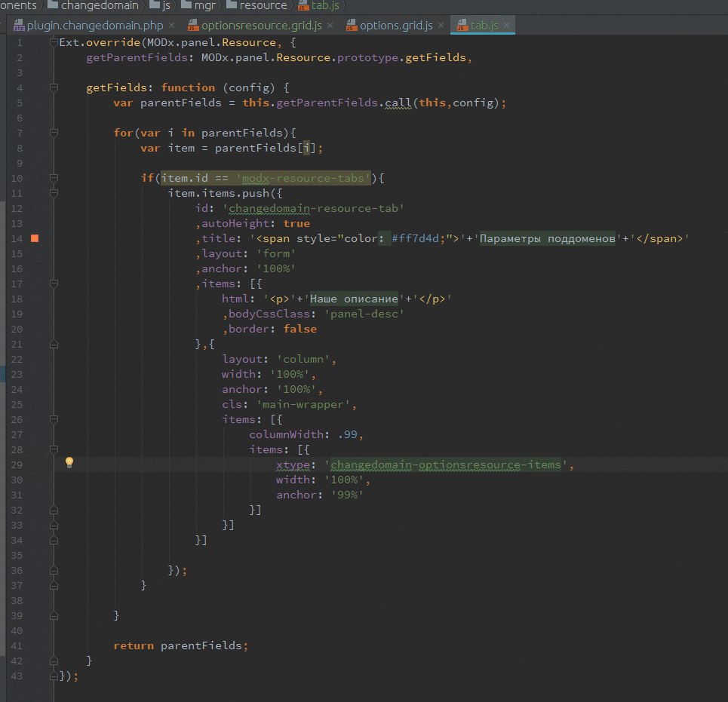Click the 'column' layout string
The width and height of the screenshot is (728, 702).
(303, 359)
